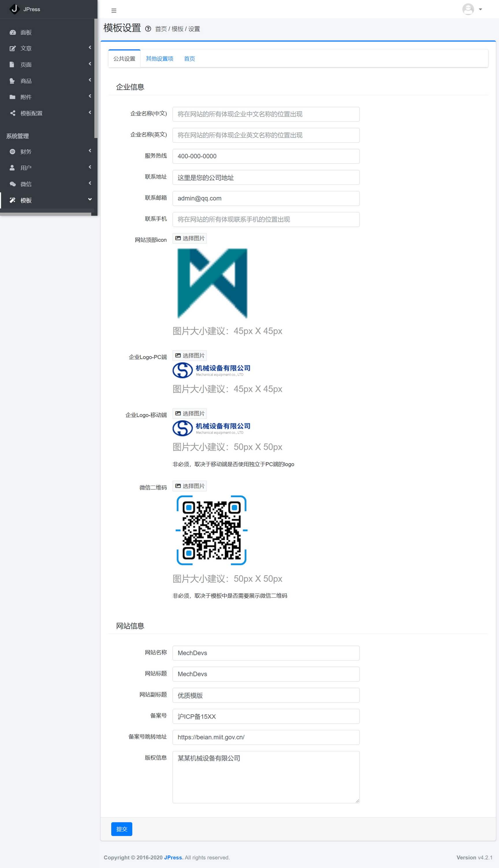Open the 面板 dashboard sidebar item
The height and width of the screenshot is (868, 499).
(x=26, y=33)
